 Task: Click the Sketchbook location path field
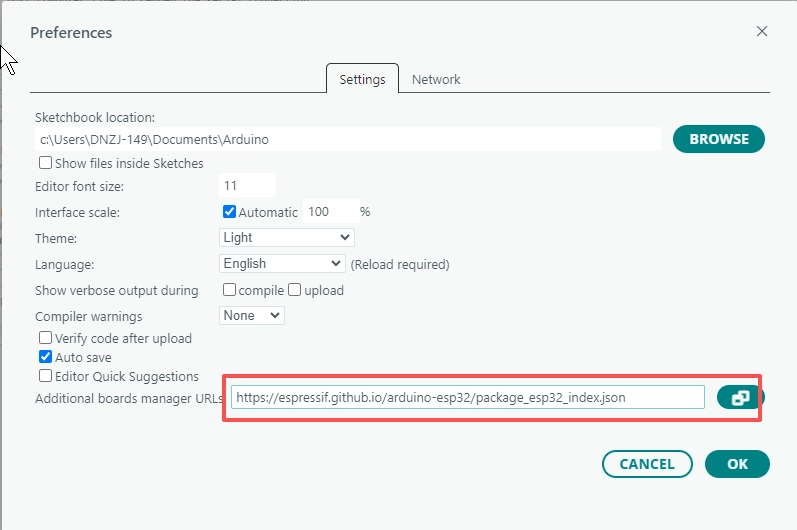coord(348,139)
